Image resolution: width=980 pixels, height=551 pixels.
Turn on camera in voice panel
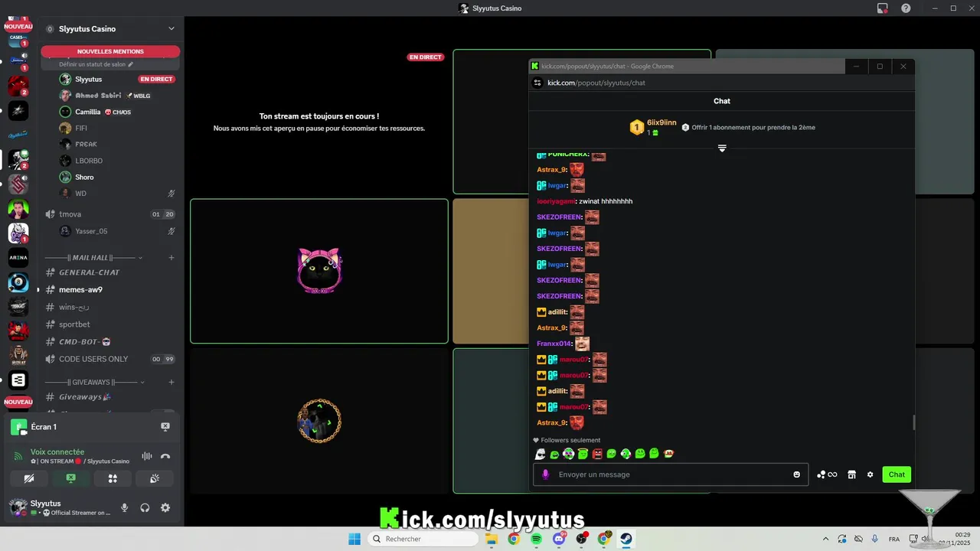click(x=29, y=478)
